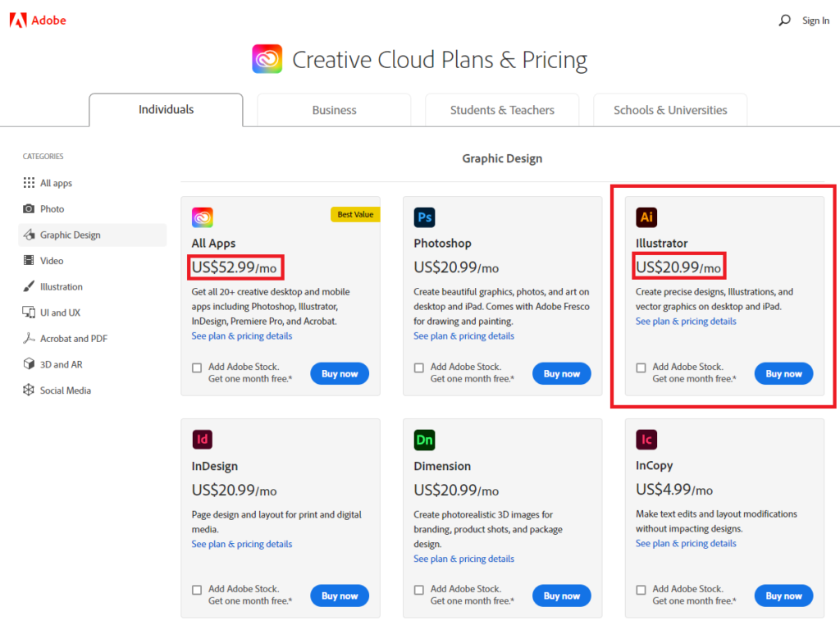Click the Graphic Design section heading
The image size is (840, 630).
coord(502,158)
